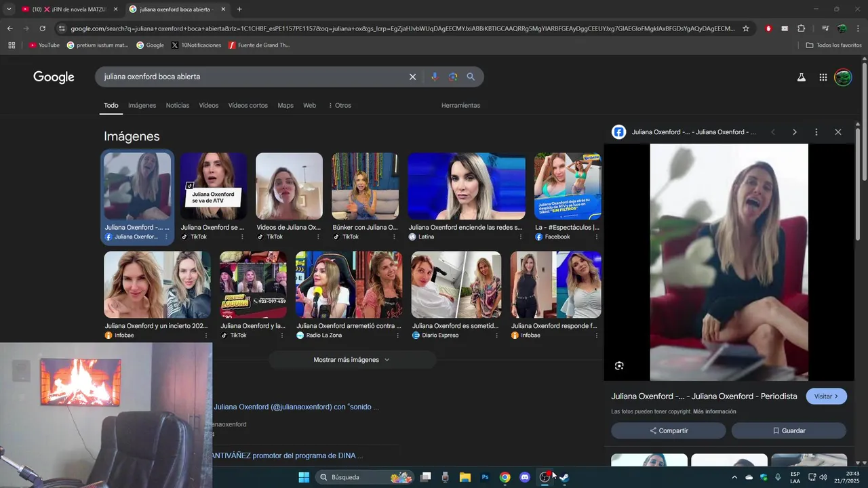Open the Google logo home link
Image resolution: width=868 pixels, height=488 pixels.
[x=54, y=77]
